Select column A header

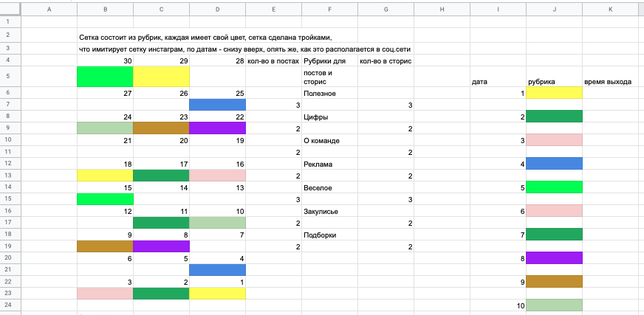point(49,10)
